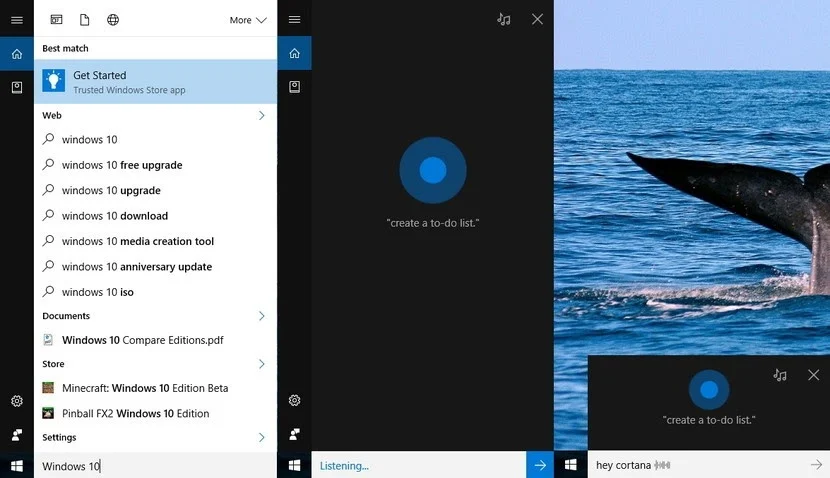This screenshot has height=478, width=830.
Task: Open Settings gear in Cortana listening panel
Action: tap(294, 401)
